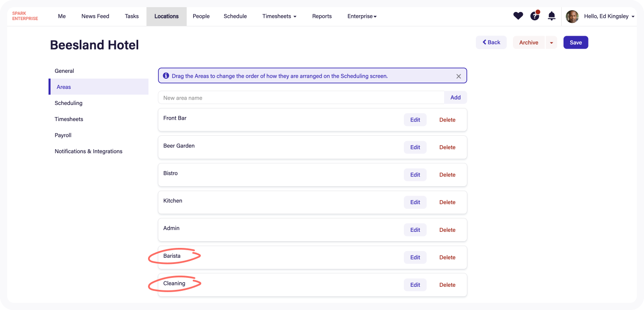The image size is (644, 310).
Task: Go back using the Back button
Action: [x=491, y=42]
